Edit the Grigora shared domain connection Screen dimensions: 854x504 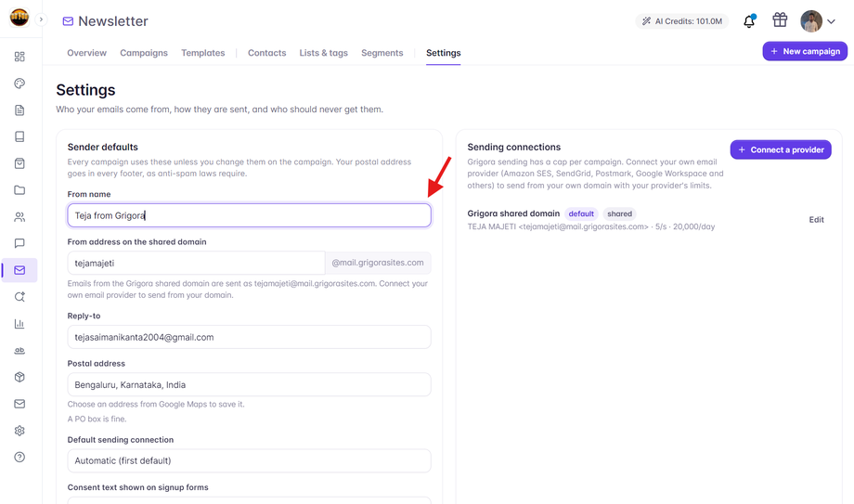(816, 220)
